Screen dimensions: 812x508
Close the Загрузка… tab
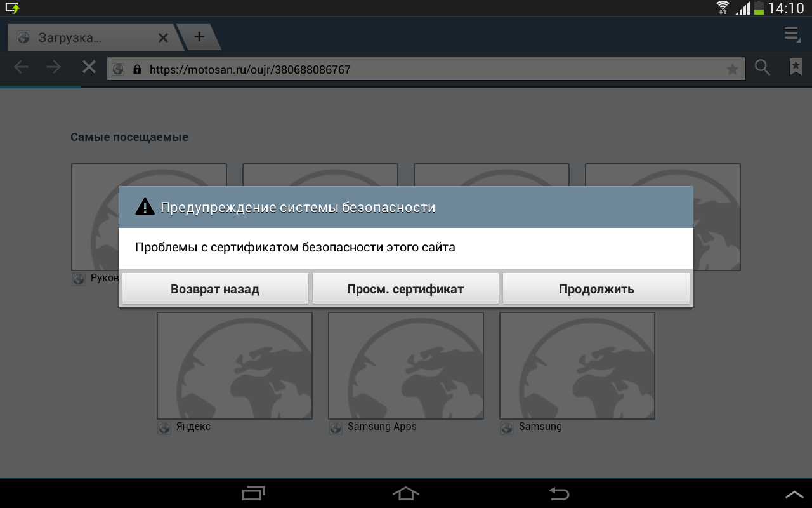(x=163, y=37)
